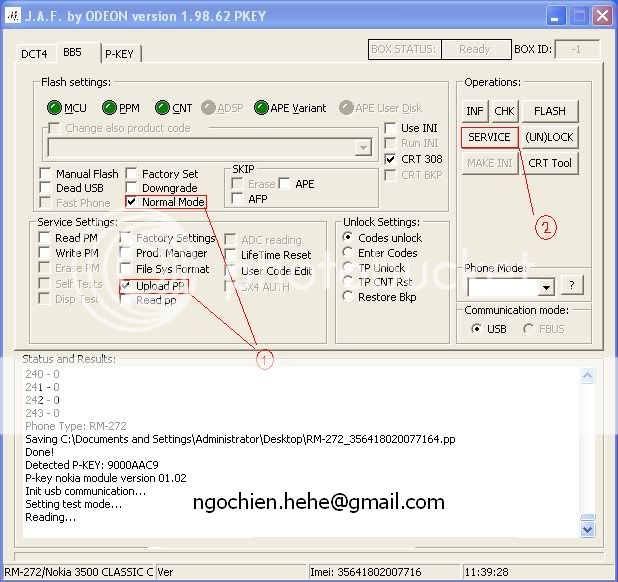Click the SERVICE operation button
The height and width of the screenshot is (582, 618).
click(x=489, y=137)
